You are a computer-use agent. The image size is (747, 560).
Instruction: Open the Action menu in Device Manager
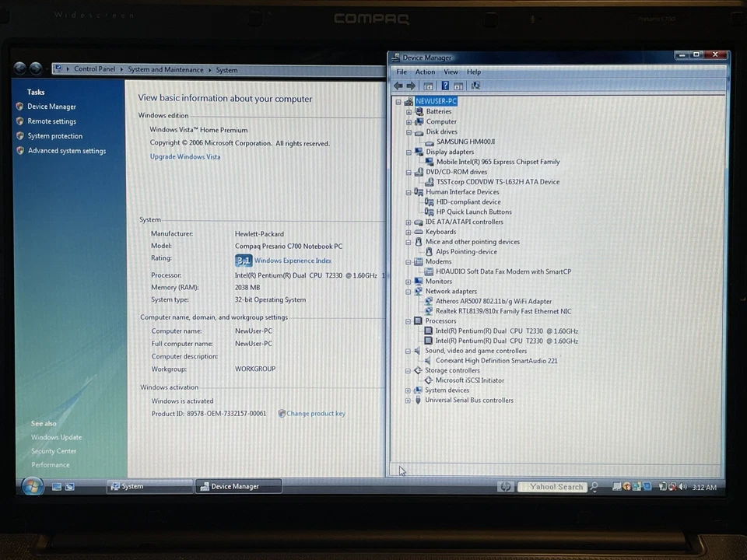click(x=425, y=72)
